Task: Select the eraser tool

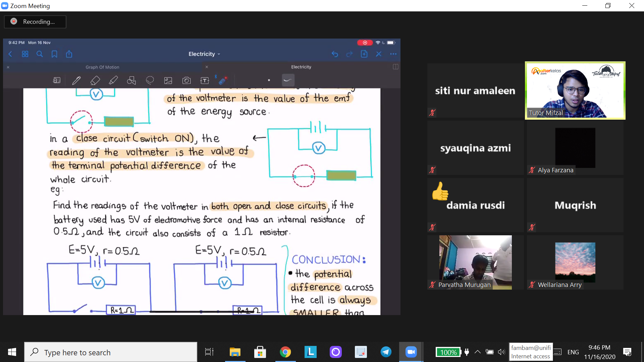Action: click(x=95, y=80)
